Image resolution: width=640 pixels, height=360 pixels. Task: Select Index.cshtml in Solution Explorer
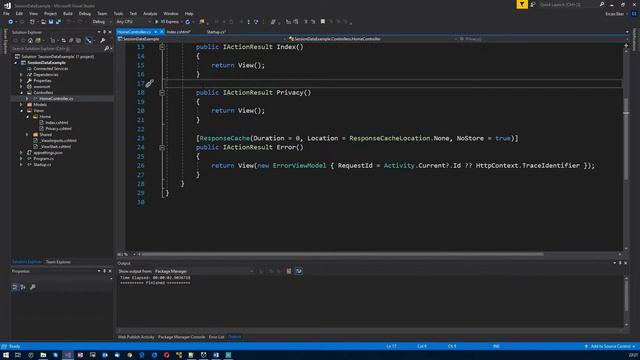[57, 122]
